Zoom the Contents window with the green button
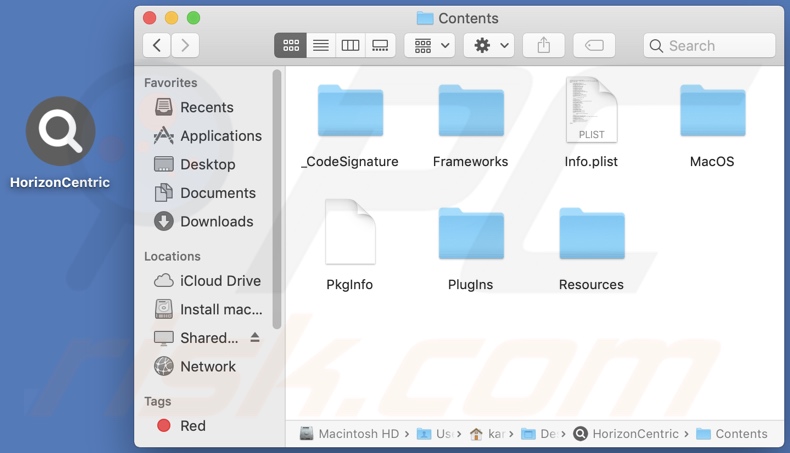The height and width of the screenshot is (453, 790). [193, 18]
